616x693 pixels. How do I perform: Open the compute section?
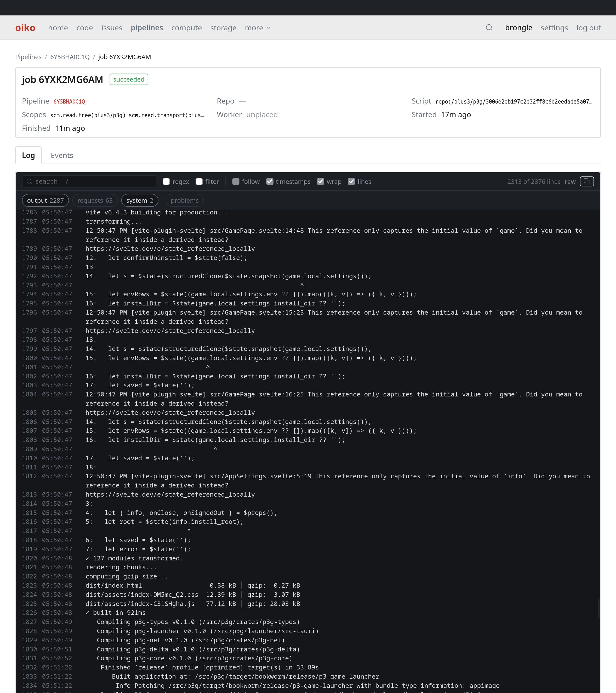pyautogui.click(x=186, y=28)
